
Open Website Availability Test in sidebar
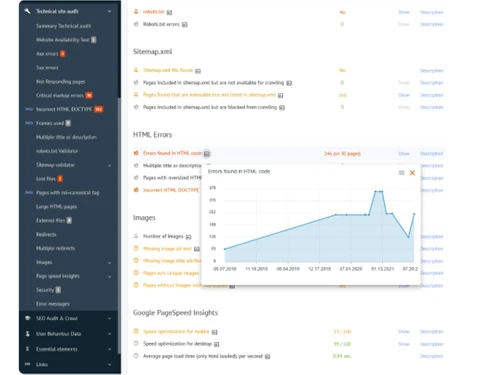(x=62, y=40)
